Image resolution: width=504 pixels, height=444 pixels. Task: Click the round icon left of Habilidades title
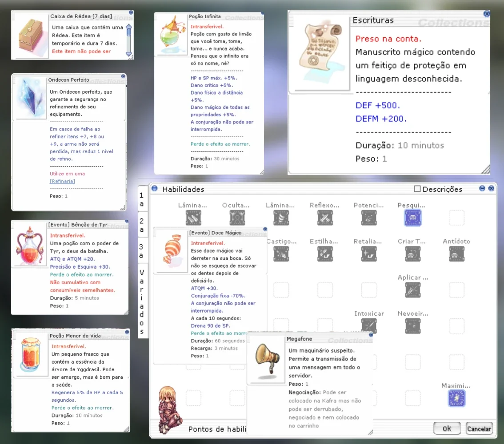click(155, 188)
